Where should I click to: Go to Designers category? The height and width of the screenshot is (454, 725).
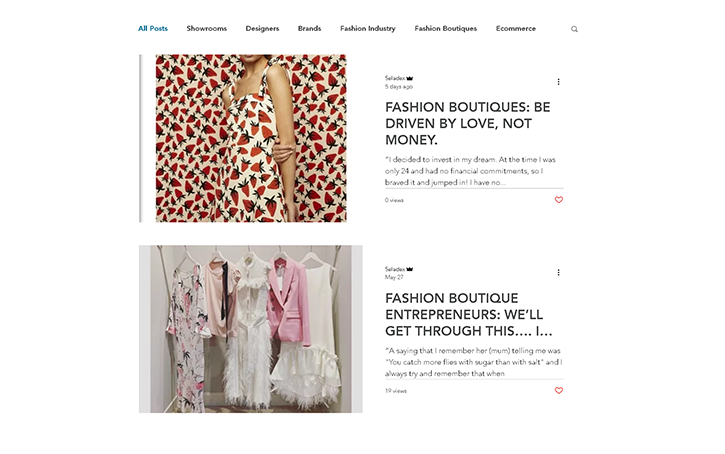262,28
